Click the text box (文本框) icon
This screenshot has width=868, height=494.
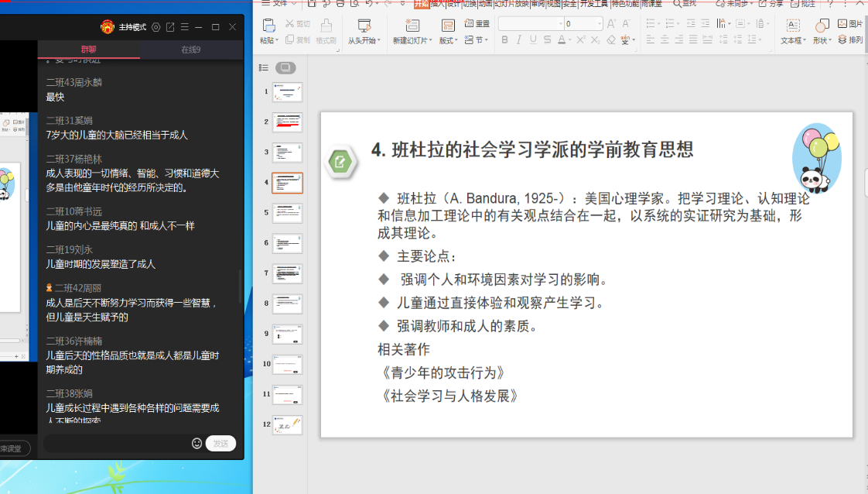[x=793, y=26]
